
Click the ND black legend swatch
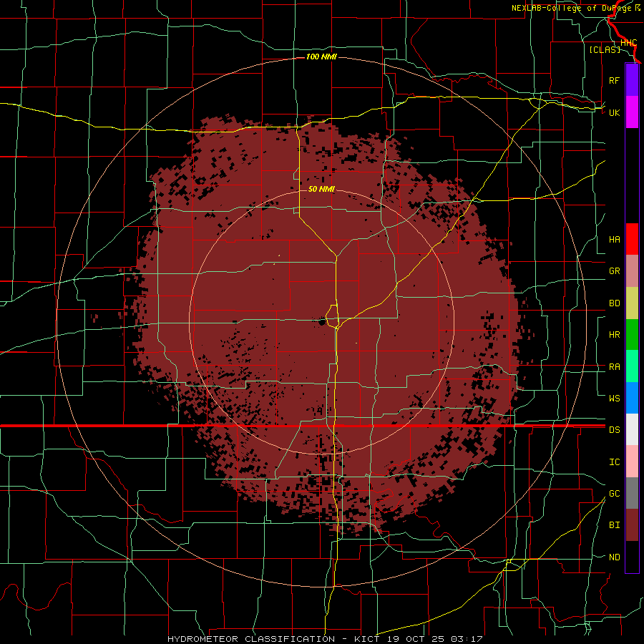pos(632,557)
